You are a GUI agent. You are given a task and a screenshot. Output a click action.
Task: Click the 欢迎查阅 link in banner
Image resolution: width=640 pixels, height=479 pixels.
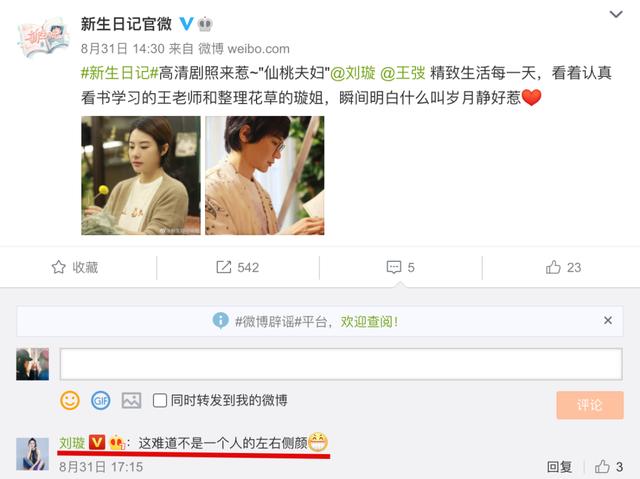pyautogui.click(x=369, y=322)
